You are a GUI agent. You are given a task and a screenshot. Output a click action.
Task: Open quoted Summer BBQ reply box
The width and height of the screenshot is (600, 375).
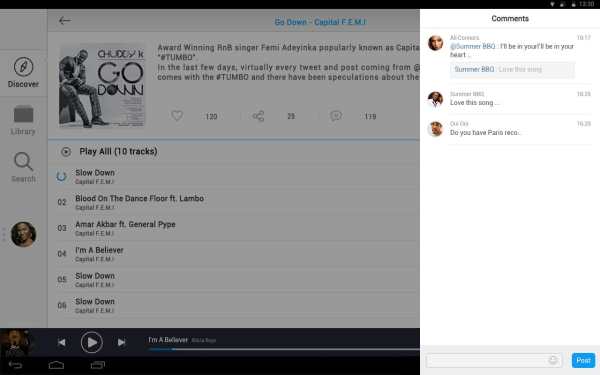[512, 70]
